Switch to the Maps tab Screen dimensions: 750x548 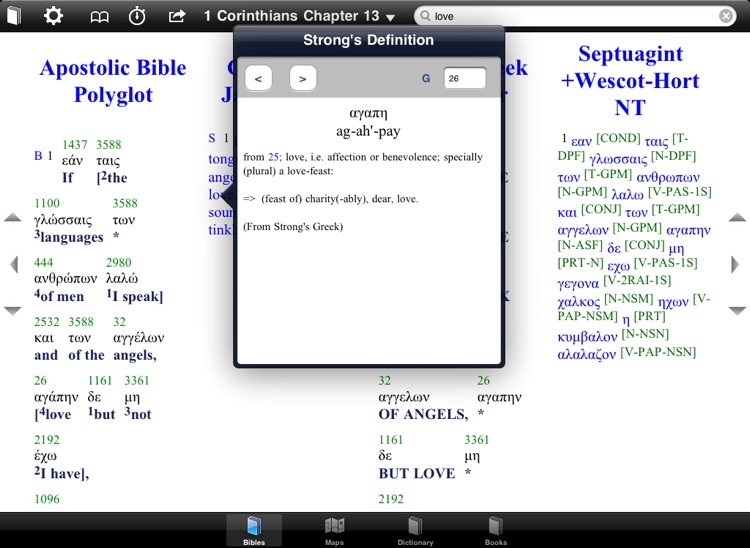(x=334, y=530)
